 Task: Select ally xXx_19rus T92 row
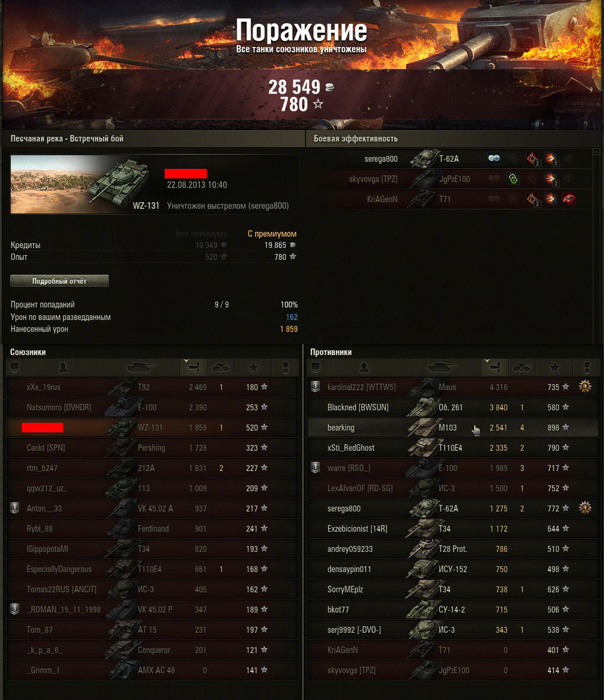[153, 387]
